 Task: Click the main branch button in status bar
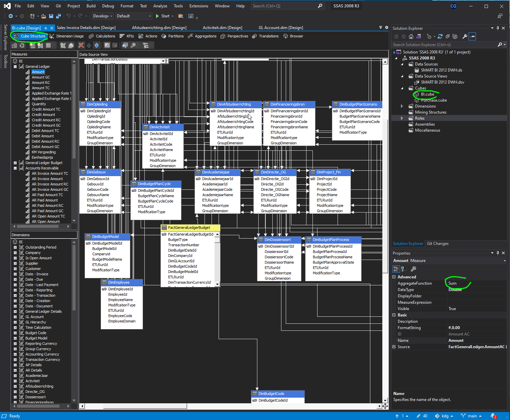tap(471, 416)
